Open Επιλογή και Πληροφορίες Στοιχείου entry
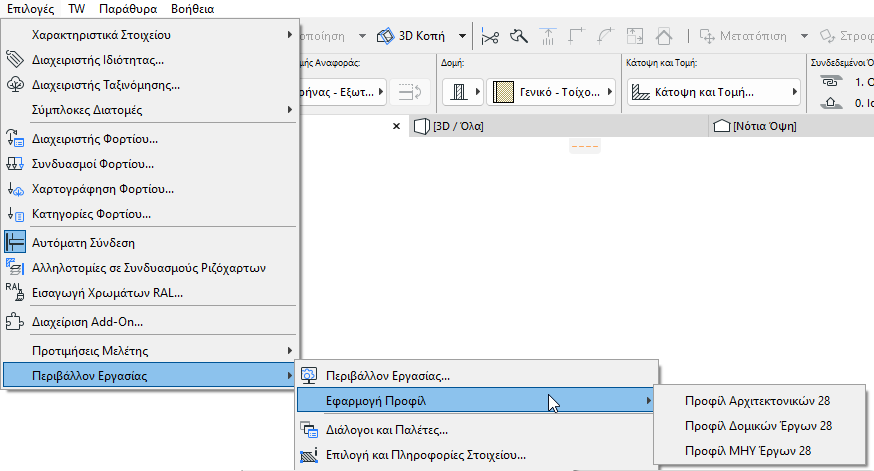 [x=477, y=455]
